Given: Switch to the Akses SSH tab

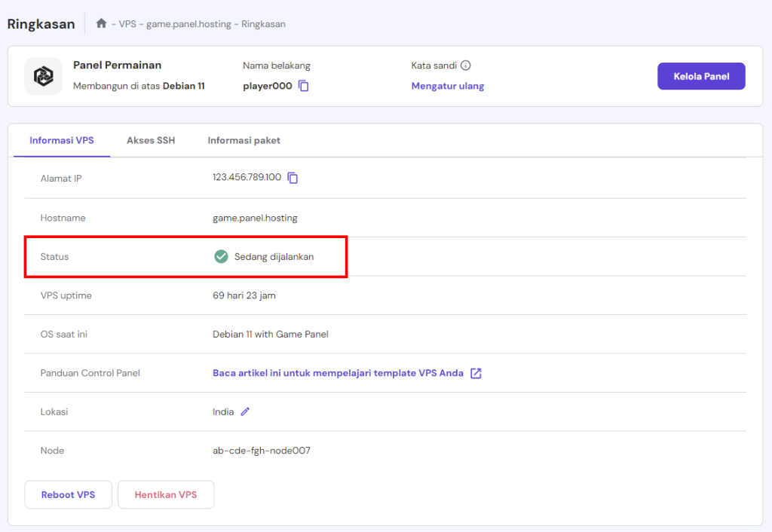Looking at the screenshot, I should point(151,140).
